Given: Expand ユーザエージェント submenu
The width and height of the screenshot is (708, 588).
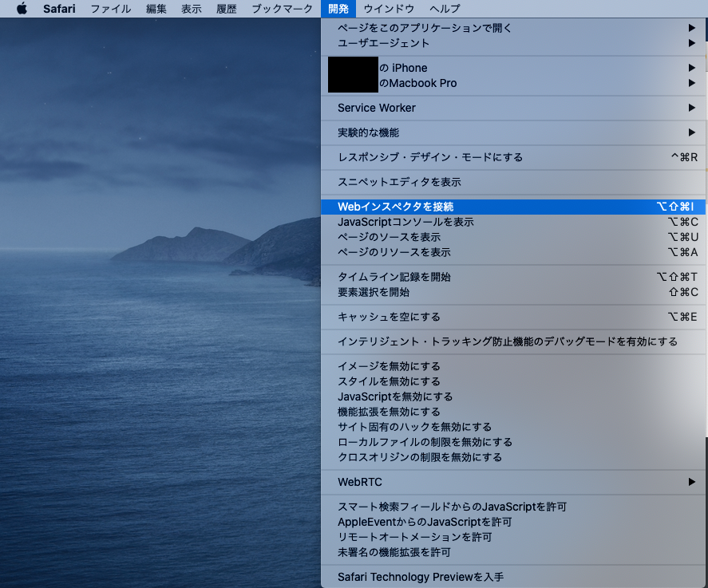Looking at the screenshot, I should (513, 43).
